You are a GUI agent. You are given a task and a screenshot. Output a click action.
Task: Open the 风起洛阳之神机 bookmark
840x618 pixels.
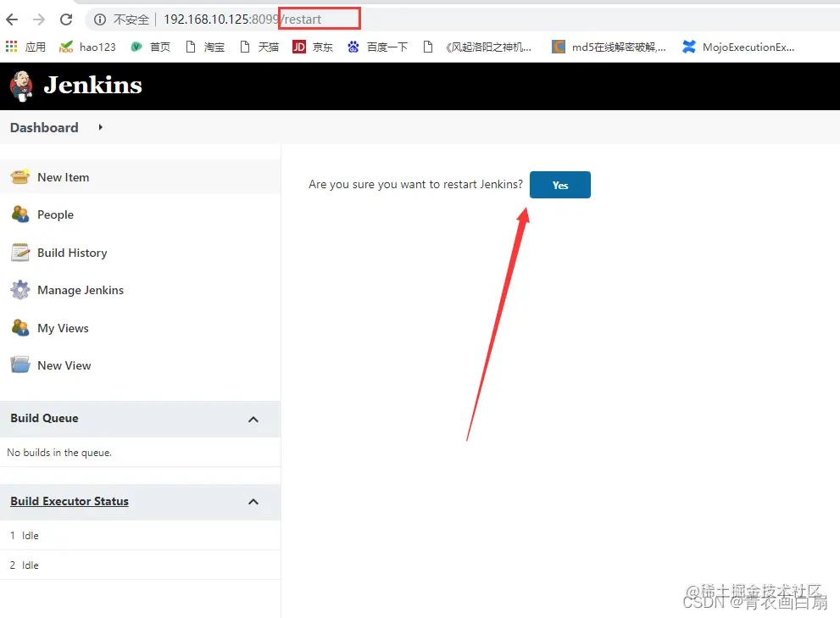click(x=478, y=47)
